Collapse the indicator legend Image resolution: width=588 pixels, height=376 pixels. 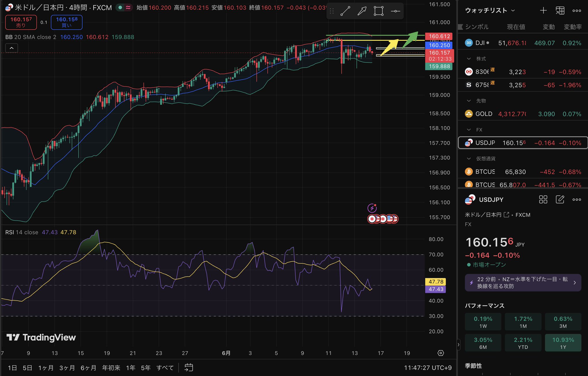click(11, 48)
